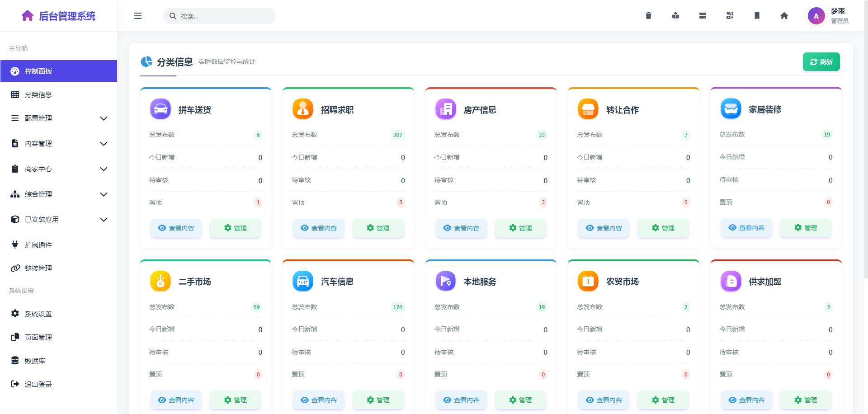This screenshot has height=414, width=868.
Task: Click 查看内容 on the 招聘求职 card
Action: coord(319,228)
